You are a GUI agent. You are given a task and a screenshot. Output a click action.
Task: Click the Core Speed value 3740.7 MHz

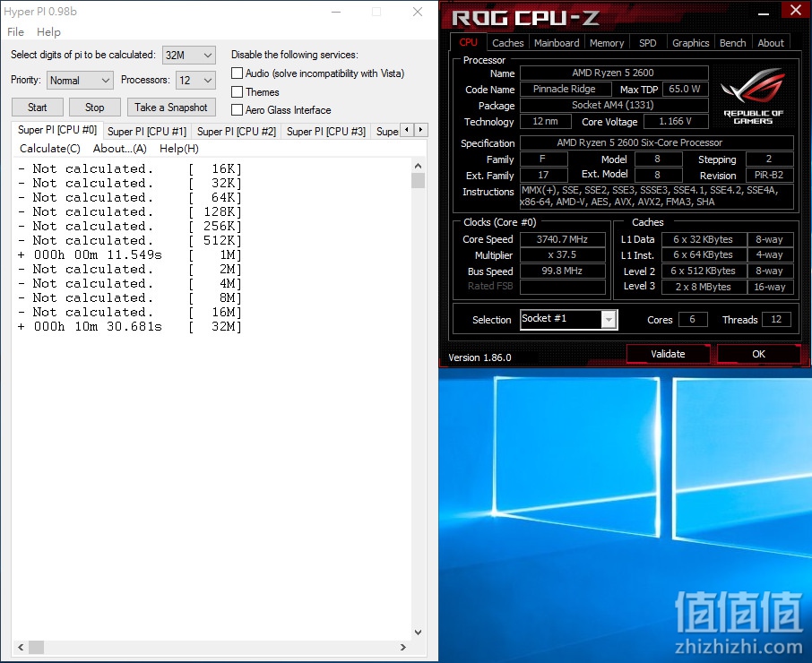click(x=562, y=239)
